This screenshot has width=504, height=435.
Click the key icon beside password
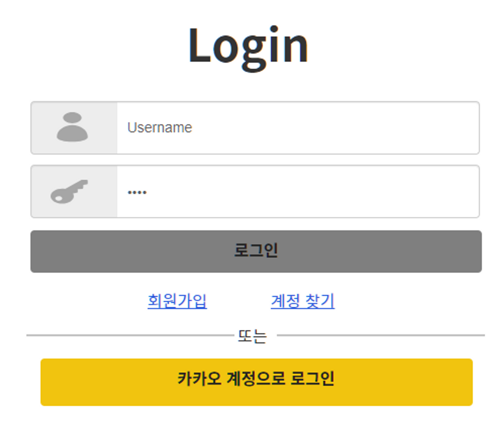[x=69, y=191]
